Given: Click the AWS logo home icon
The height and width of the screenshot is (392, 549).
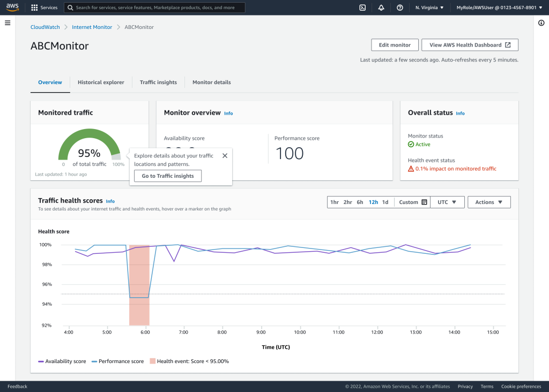Looking at the screenshot, I should pos(13,7).
